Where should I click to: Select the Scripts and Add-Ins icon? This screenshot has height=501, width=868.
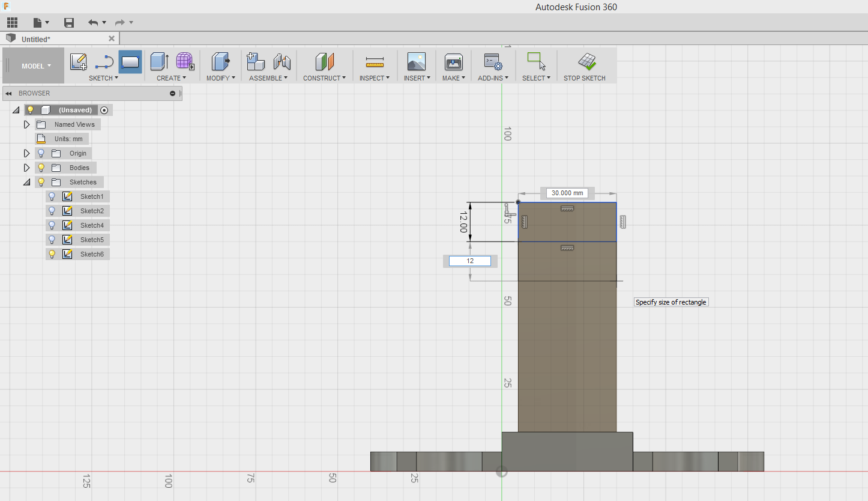[x=493, y=61]
